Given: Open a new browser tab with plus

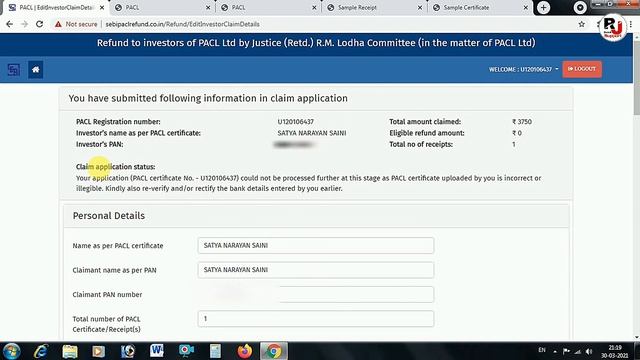Looking at the screenshot, I should 543,7.
